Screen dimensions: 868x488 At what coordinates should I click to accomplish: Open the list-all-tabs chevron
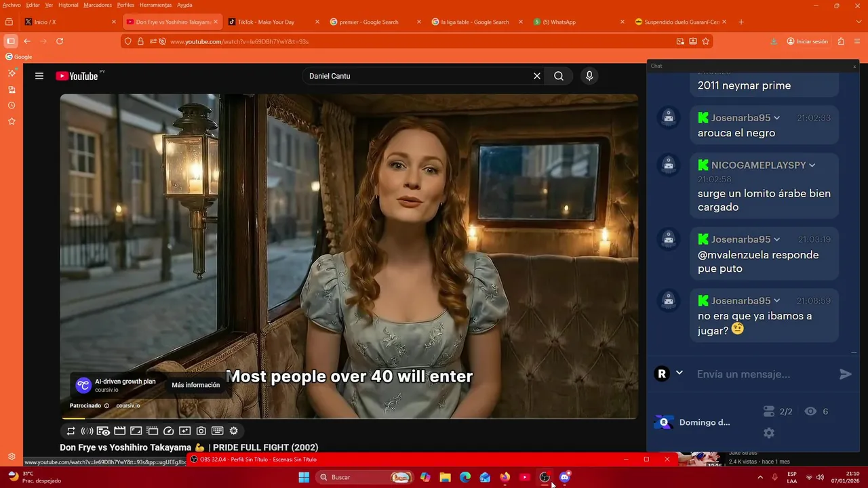pos(859,22)
